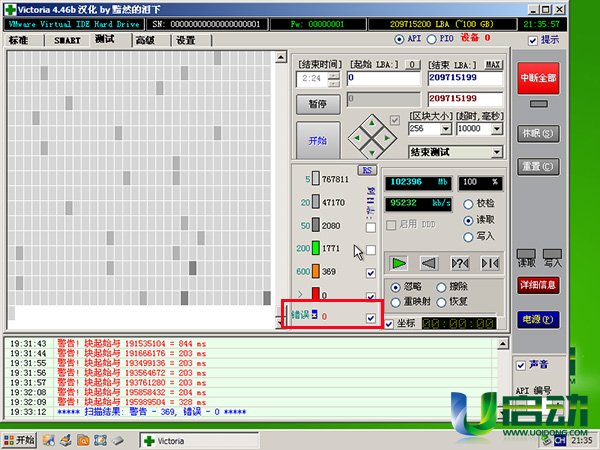Click the first quick launch icon in taskbar
Screen dimensions: 600x450
[49, 440]
